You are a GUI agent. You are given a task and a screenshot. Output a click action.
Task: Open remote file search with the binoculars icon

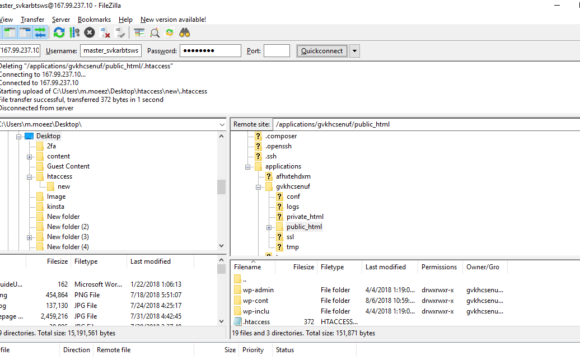pyautogui.click(x=185, y=33)
